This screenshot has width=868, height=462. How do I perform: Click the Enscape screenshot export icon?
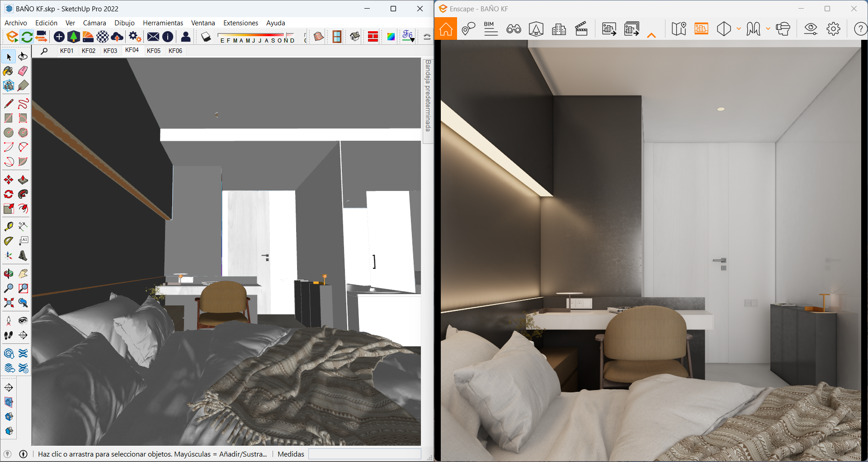(x=609, y=29)
